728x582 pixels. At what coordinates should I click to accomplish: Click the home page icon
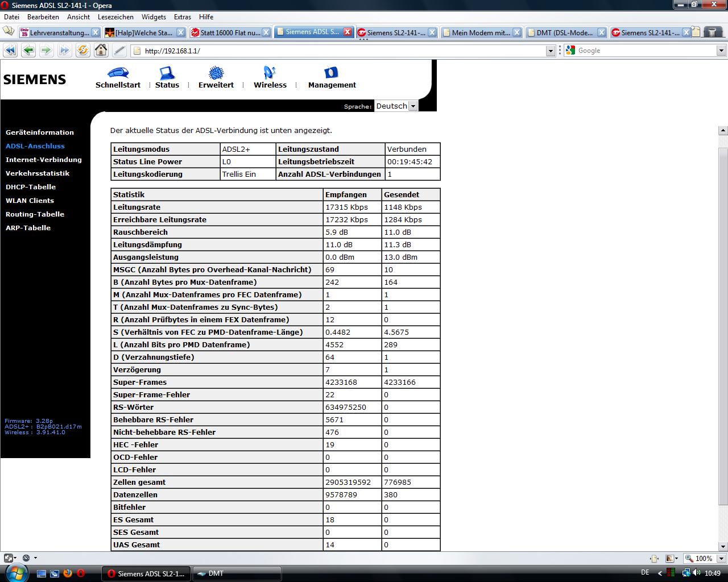(x=101, y=51)
